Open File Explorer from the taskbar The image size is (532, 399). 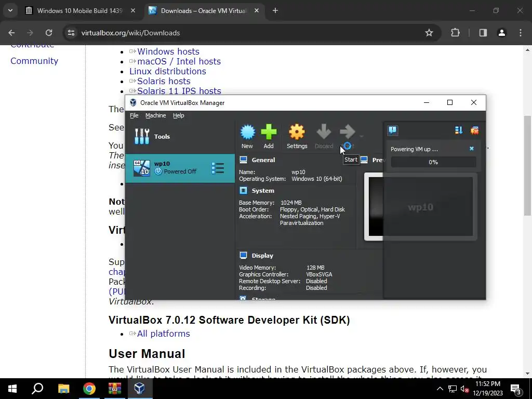point(63,389)
